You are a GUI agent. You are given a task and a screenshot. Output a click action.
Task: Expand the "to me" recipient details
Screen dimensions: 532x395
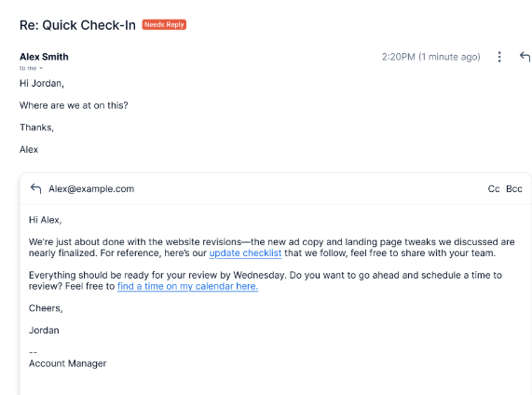[x=31, y=68]
